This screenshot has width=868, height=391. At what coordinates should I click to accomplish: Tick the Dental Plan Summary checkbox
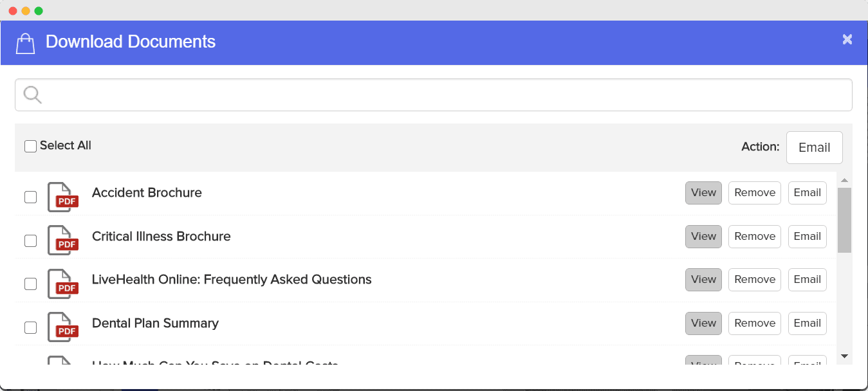pyautogui.click(x=30, y=327)
